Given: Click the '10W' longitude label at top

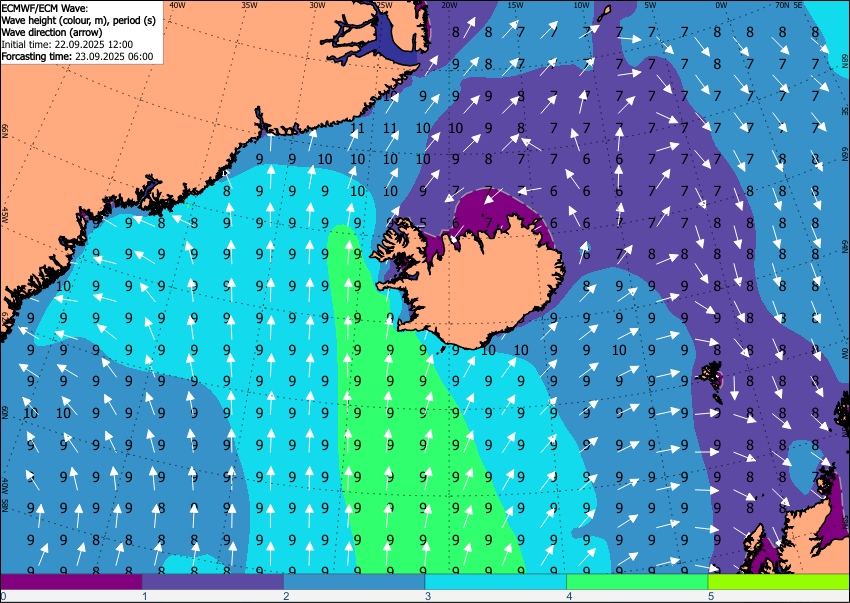Looking at the screenshot, I should click(581, 5).
